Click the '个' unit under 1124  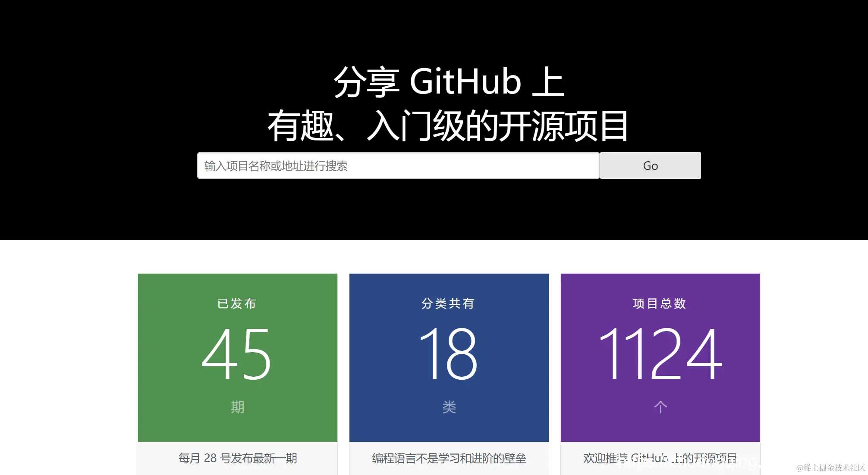[660, 407]
